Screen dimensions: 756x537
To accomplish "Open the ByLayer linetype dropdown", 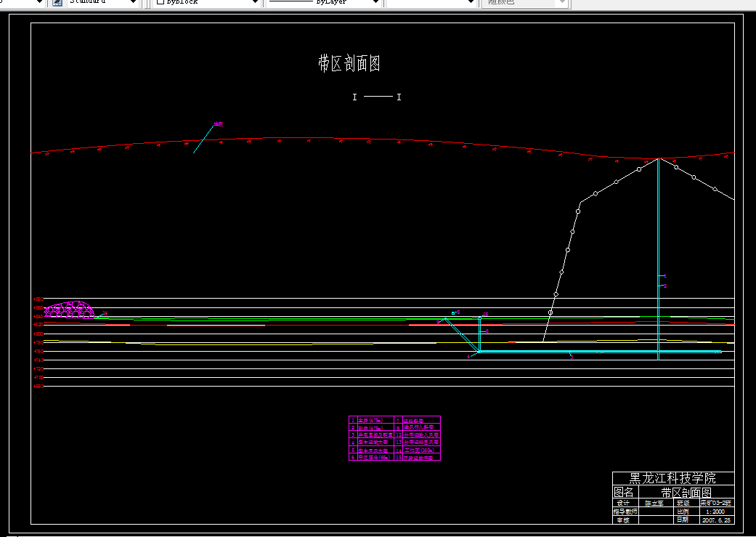I will coord(375,2).
